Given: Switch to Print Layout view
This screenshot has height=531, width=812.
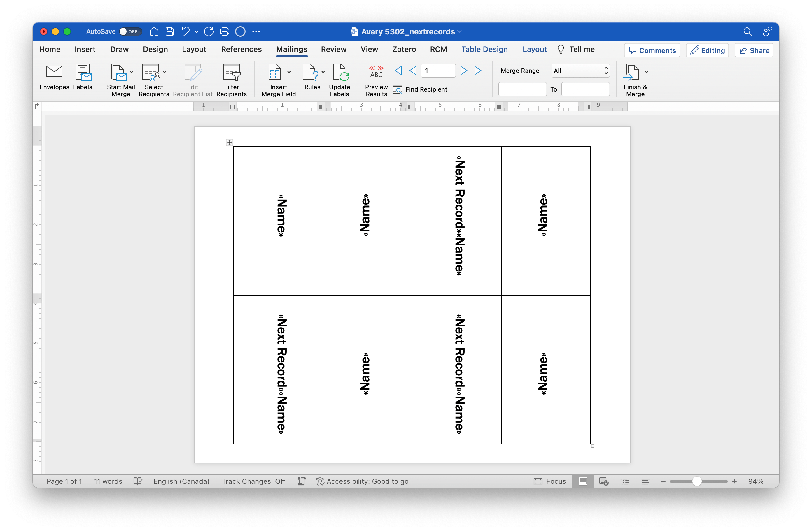Looking at the screenshot, I should [x=583, y=481].
